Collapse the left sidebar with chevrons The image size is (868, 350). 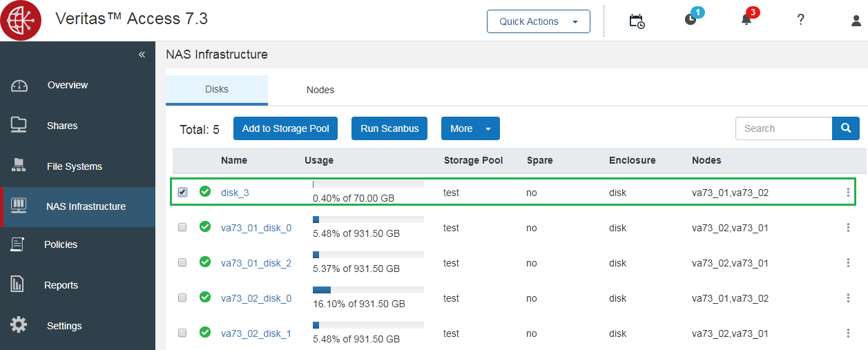pos(142,55)
